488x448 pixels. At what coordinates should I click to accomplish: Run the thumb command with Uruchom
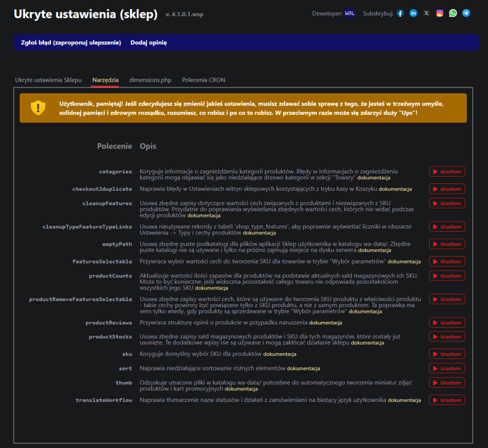[x=447, y=383]
